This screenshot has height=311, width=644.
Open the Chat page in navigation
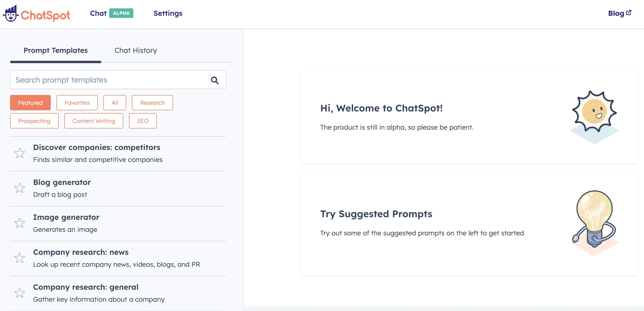coord(98,13)
